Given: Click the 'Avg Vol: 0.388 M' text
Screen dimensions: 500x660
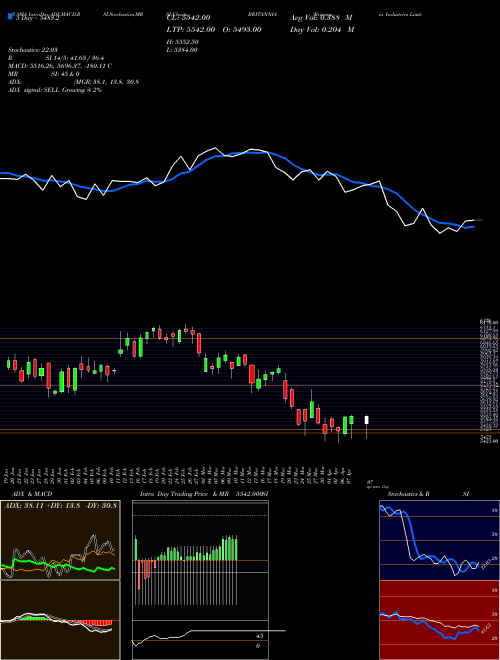Looking at the screenshot, I should [321, 18].
